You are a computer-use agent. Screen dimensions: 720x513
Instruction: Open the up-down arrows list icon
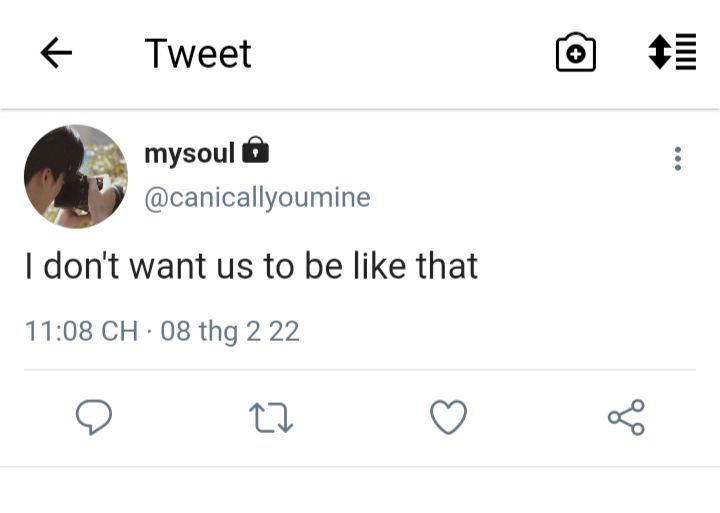[672, 52]
